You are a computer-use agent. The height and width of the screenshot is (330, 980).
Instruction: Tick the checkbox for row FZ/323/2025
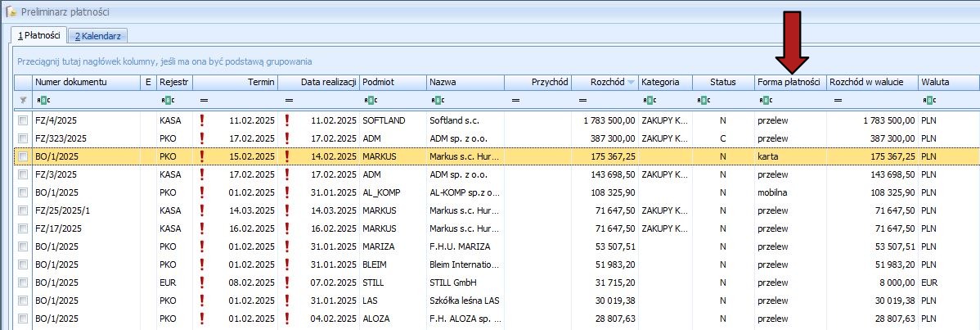(23, 138)
